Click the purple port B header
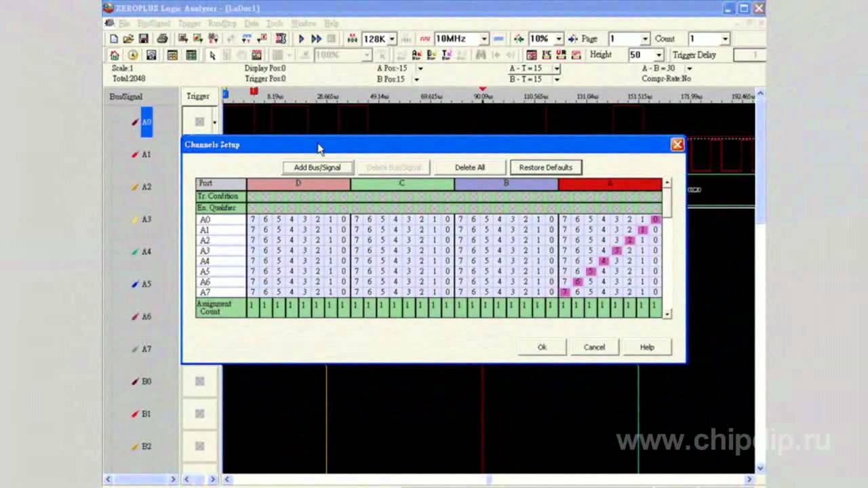 pos(506,184)
